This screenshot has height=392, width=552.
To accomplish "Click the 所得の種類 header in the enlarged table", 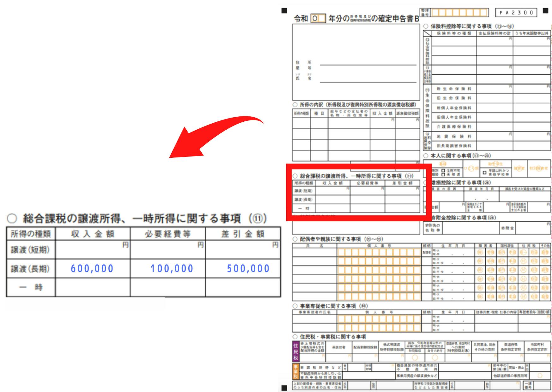I will (x=30, y=234).
